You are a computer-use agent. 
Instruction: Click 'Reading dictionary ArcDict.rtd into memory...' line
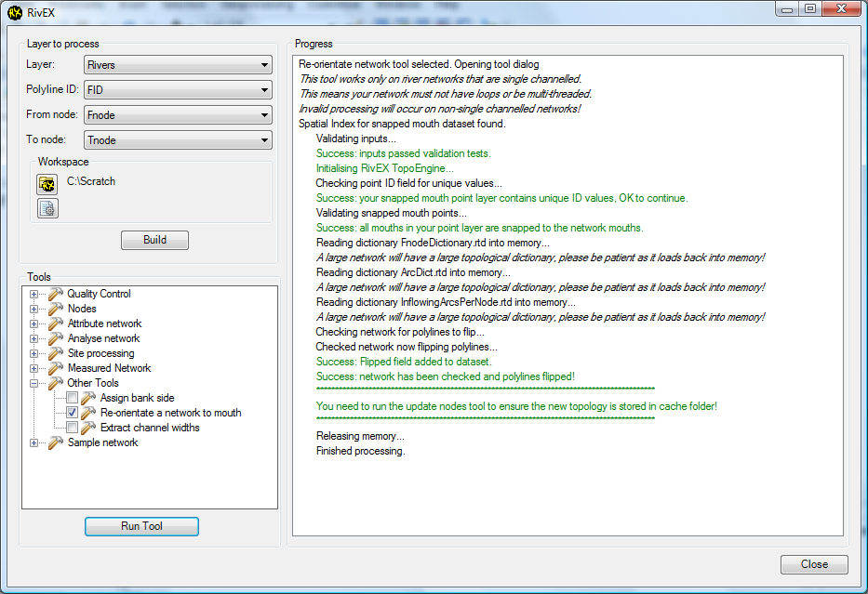point(413,272)
